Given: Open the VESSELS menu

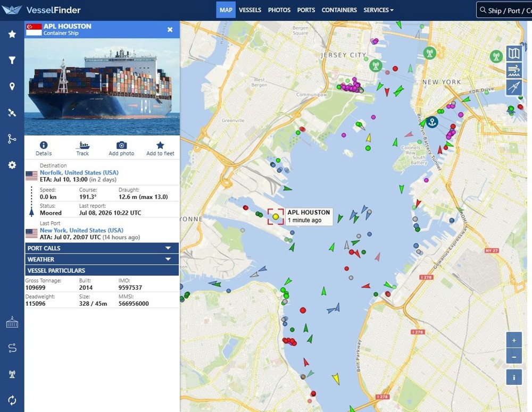Looking at the screenshot, I should pos(250,10).
